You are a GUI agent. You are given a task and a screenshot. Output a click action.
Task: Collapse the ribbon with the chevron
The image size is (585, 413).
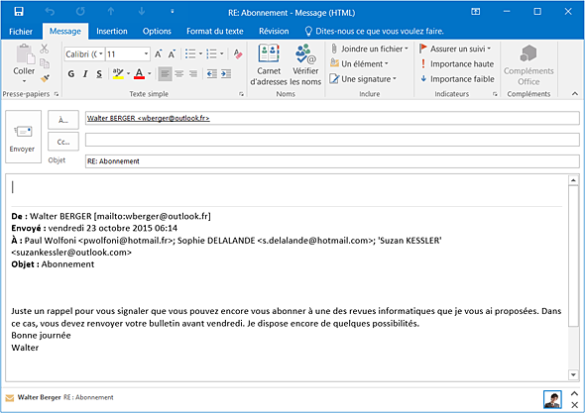click(x=575, y=94)
